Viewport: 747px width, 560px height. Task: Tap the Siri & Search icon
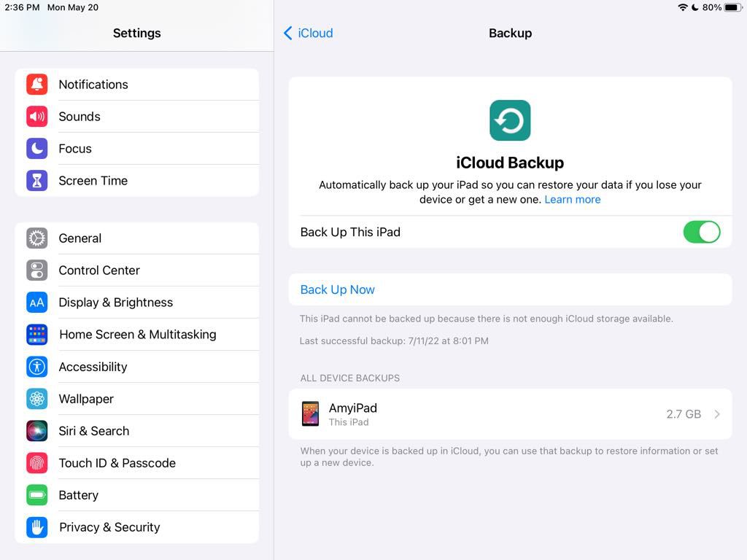(x=36, y=431)
